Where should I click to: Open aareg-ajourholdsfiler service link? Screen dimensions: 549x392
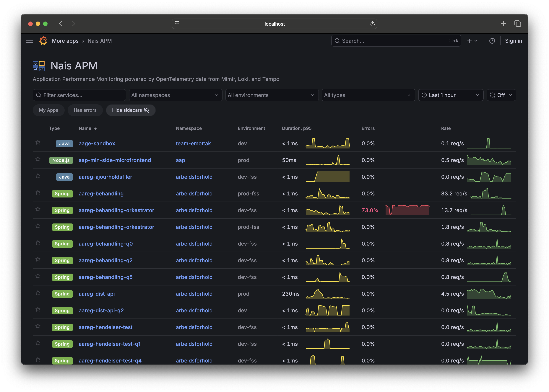(x=105, y=177)
